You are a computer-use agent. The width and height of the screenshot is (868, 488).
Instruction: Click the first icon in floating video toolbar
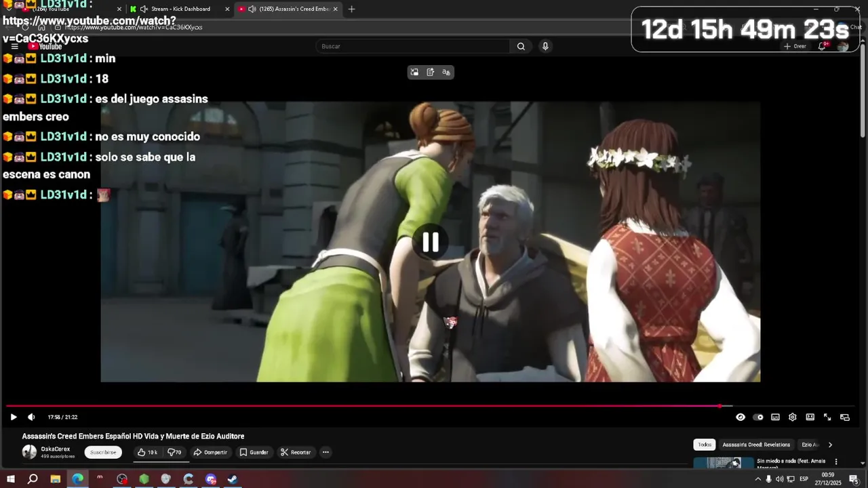(x=414, y=72)
